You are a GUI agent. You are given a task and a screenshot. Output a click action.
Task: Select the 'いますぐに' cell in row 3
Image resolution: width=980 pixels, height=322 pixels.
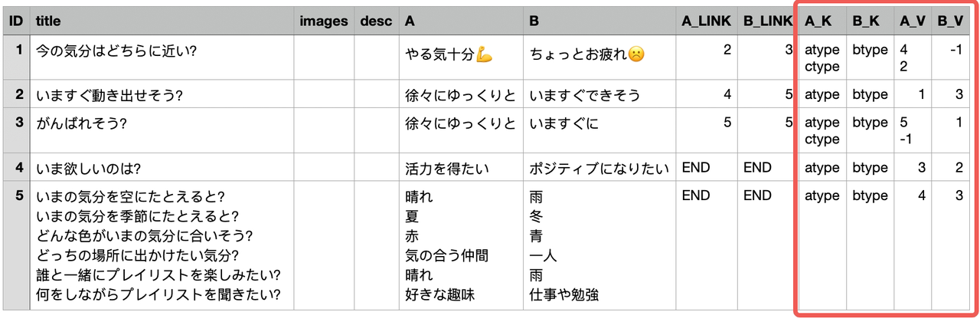point(563,123)
